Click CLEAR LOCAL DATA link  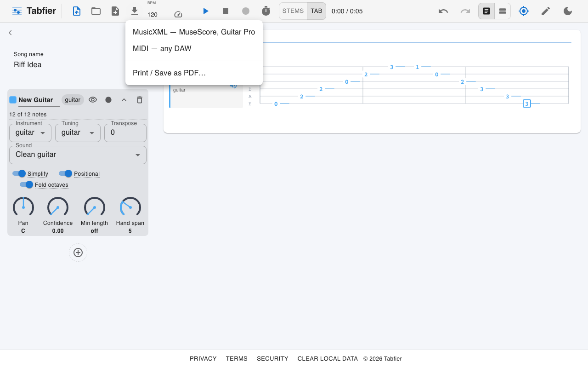click(328, 359)
